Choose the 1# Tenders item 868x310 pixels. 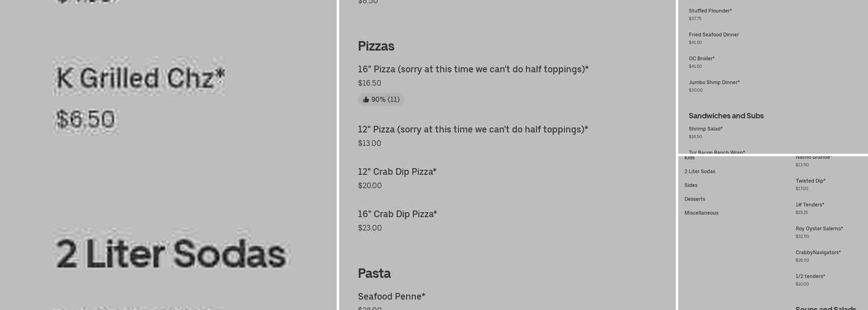click(x=810, y=205)
